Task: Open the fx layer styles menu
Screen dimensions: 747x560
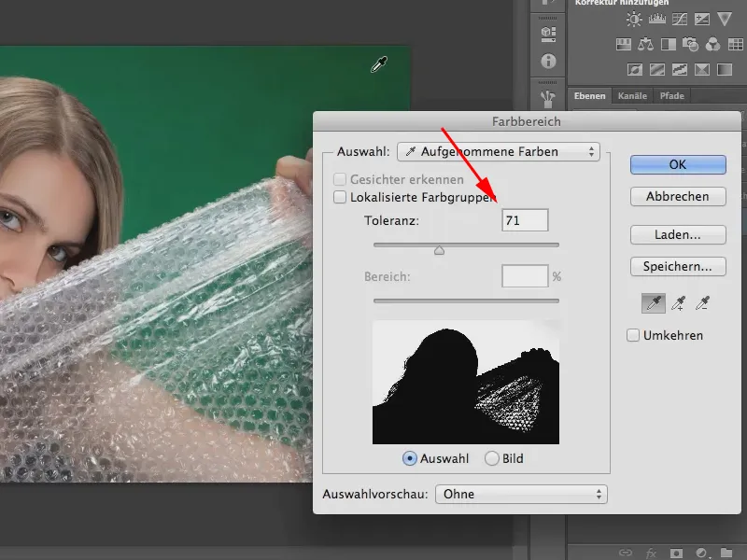Action: click(651, 553)
